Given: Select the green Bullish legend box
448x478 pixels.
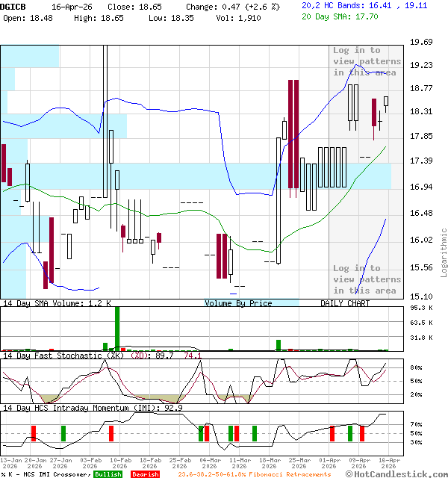Looking at the screenshot, I should (108, 474).
